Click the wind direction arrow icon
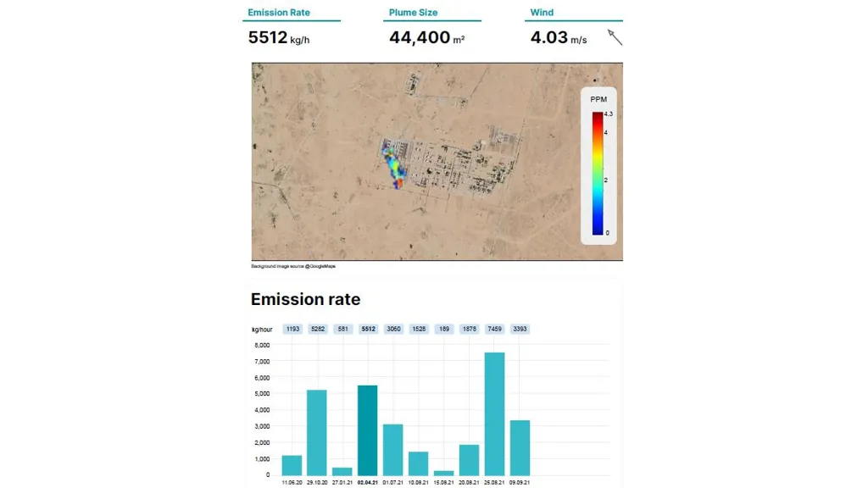The height and width of the screenshot is (488, 868). [615, 37]
